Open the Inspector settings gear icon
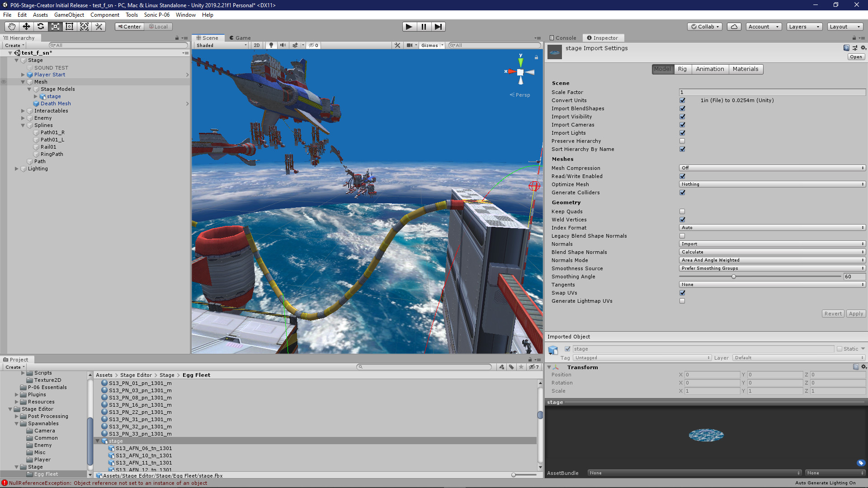 pos(864,48)
